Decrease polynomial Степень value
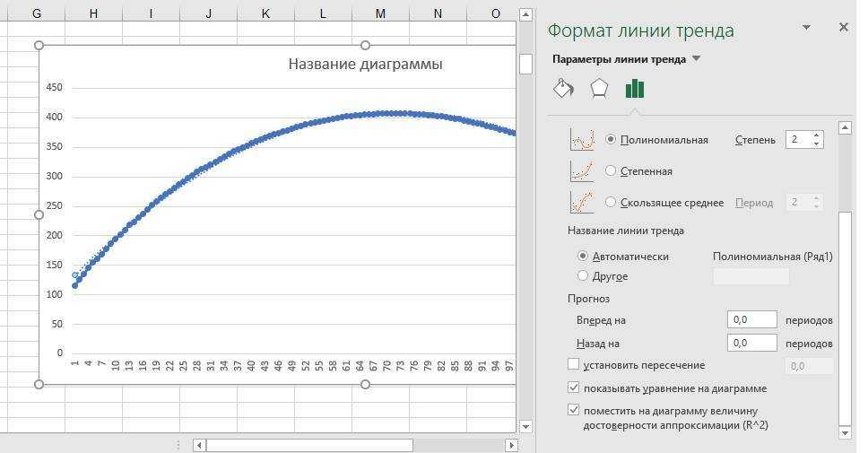This screenshot has height=453, width=868. point(817,144)
